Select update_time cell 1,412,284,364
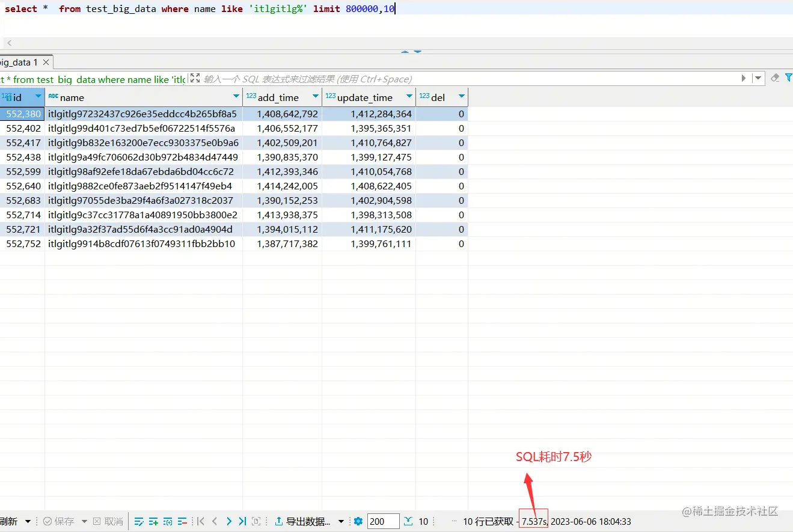 coord(369,114)
